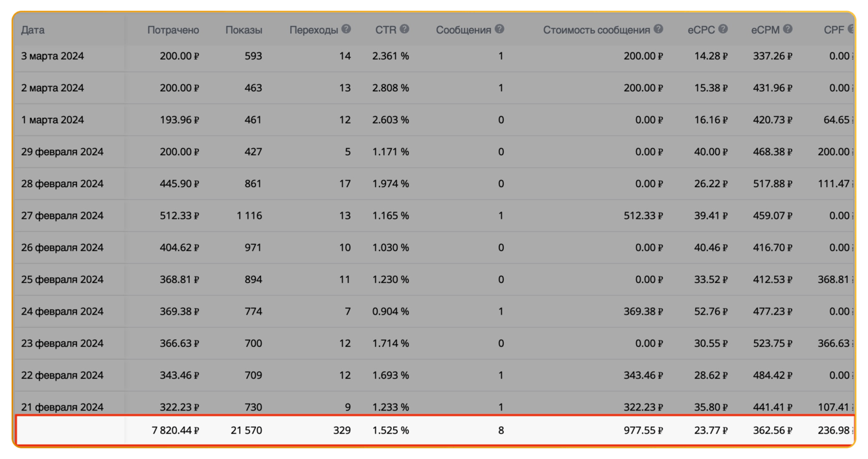868x459 pixels.
Task: Click the Стоимость сообщения header text
Action: point(596,30)
